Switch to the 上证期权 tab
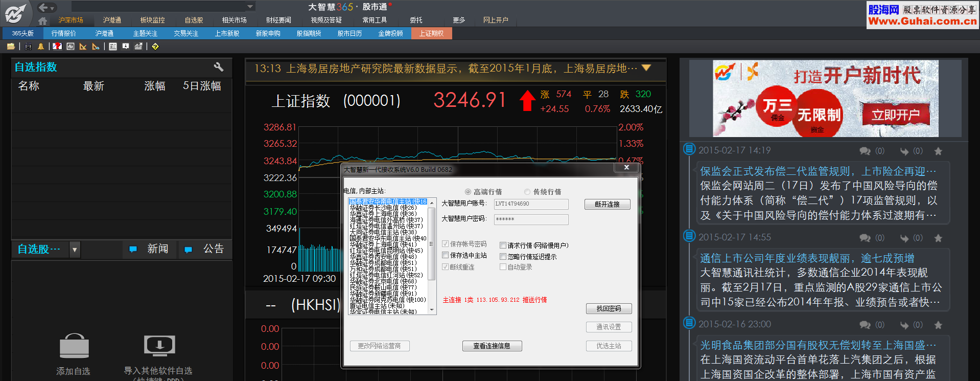This screenshot has height=381, width=980. point(431,33)
